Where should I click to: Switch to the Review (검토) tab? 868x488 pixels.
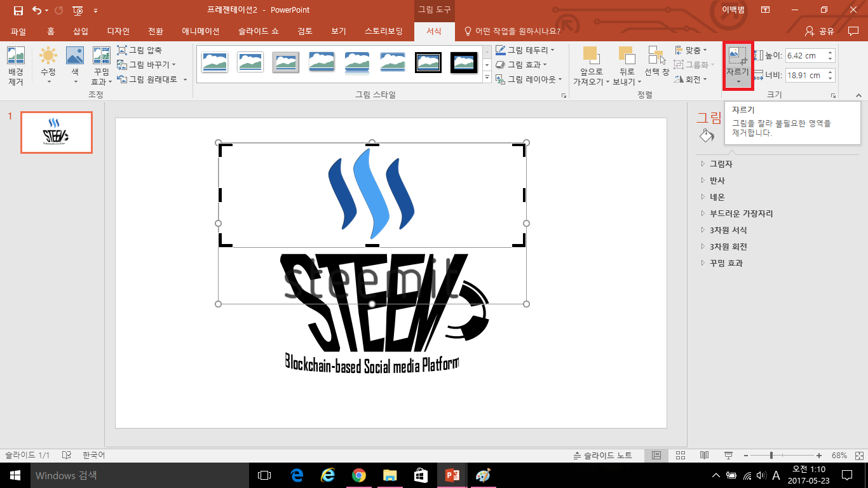(x=305, y=31)
